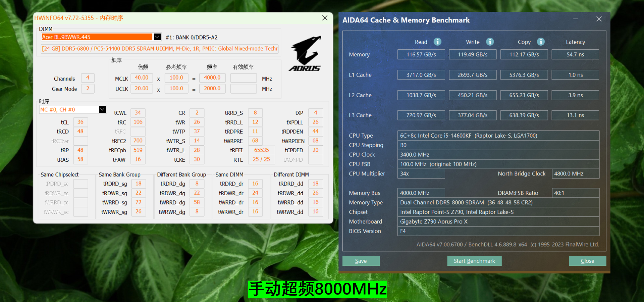Minimize the AIDA64 benchmark window

tap(576, 19)
